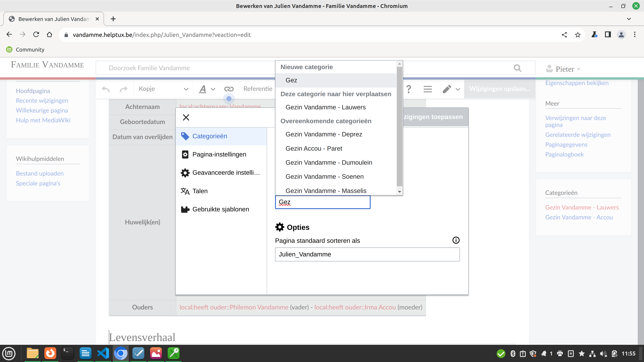
Task: Bookmark page with the star icon
Action: tap(578, 35)
